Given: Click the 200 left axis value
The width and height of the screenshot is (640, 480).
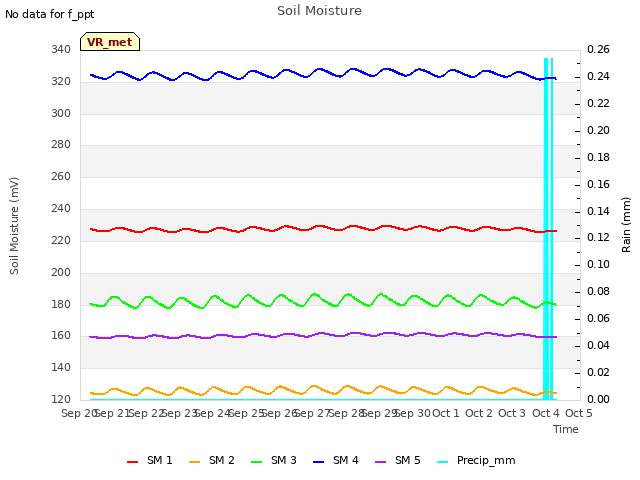Looking at the screenshot, I should [61, 273].
